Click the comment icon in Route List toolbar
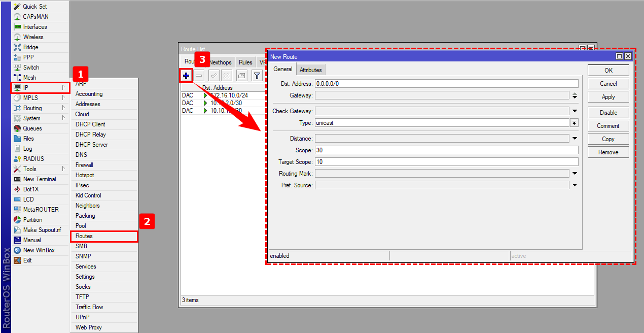The image size is (644, 333). [x=242, y=76]
